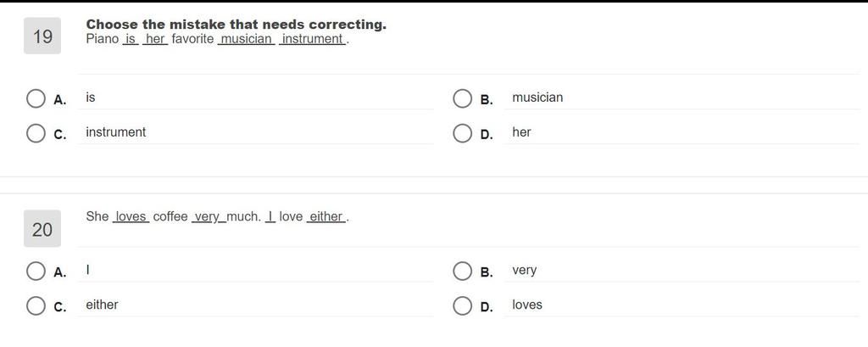Click the 'instrument' answer option text

click(115, 132)
